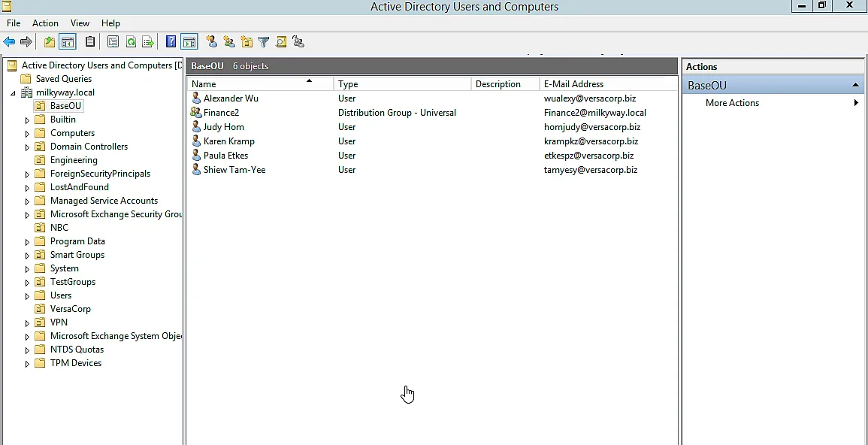Toggle the console tree pane icon

click(x=68, y=42)
